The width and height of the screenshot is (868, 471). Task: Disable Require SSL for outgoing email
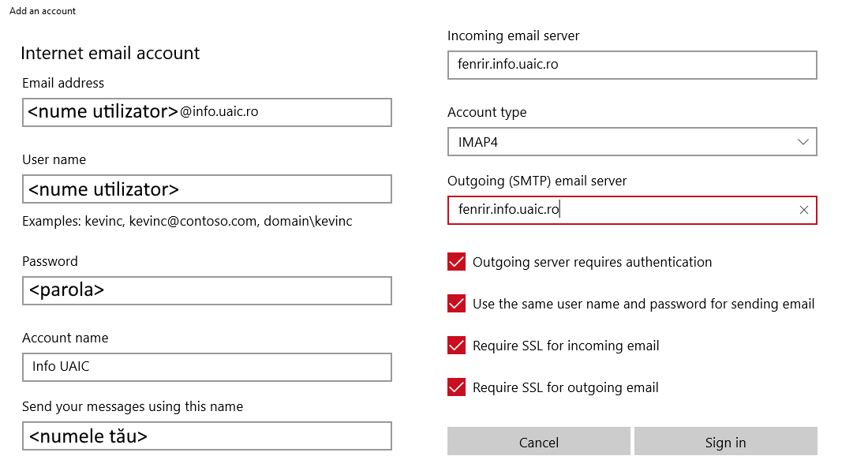point(456,387)
